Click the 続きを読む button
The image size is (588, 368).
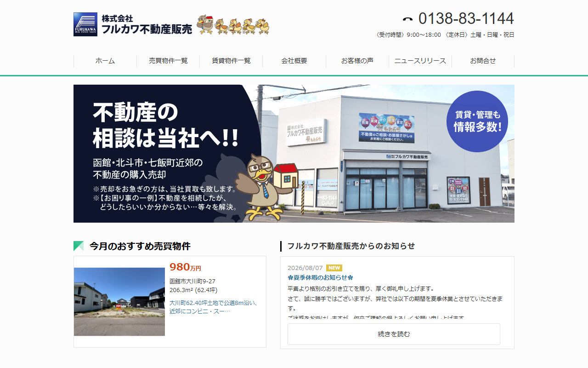click(394, 334)
